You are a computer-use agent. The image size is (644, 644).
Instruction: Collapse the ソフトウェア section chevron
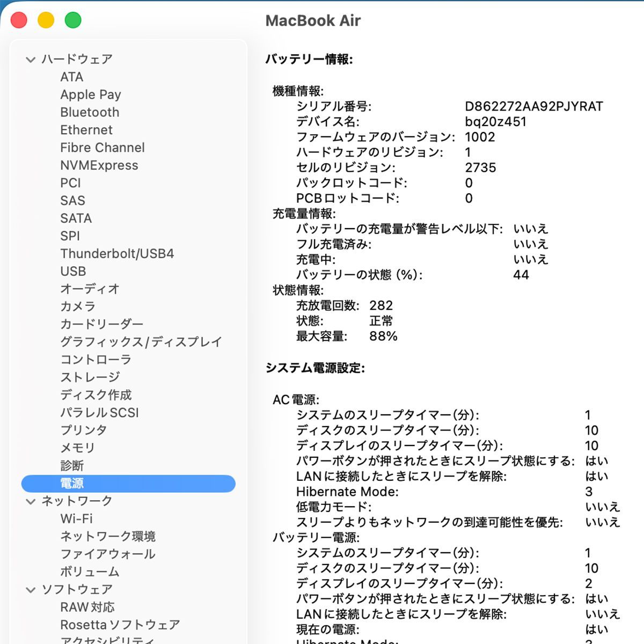click(x=31, y=590)
